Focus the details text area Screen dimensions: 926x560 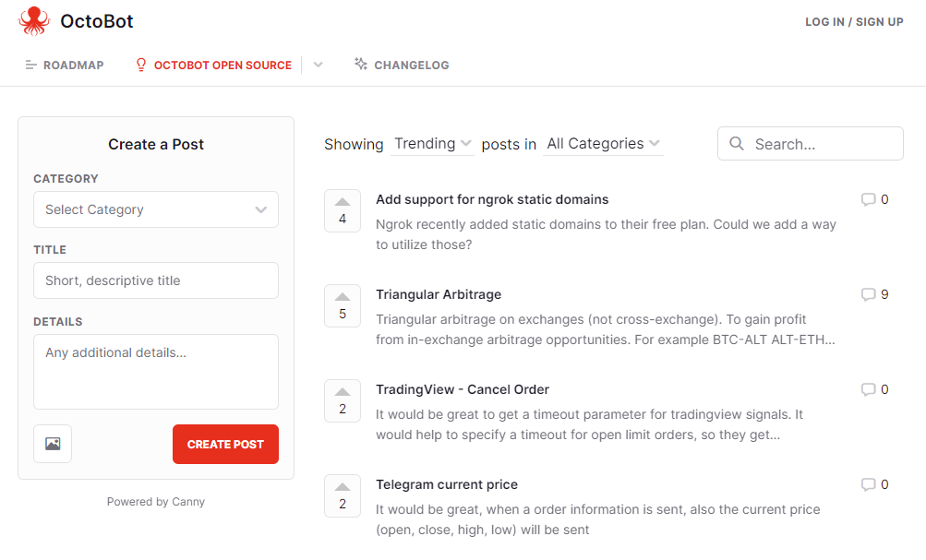(x=156, y=372)
